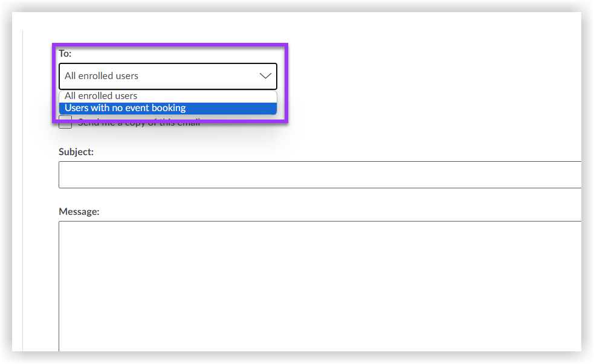Click inside the Message text area
The width and height of the screenshot is (594, 364).
coord(319,284)
